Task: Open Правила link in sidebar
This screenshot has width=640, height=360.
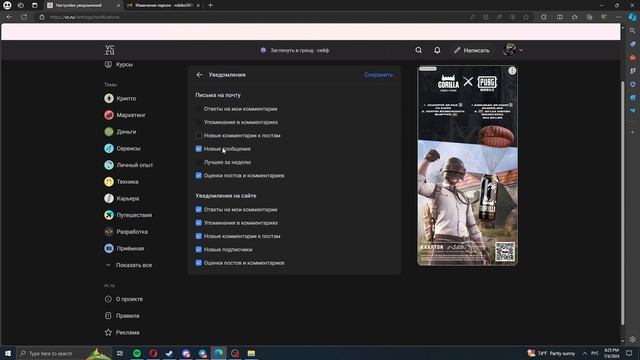Action: click(122, 316)
